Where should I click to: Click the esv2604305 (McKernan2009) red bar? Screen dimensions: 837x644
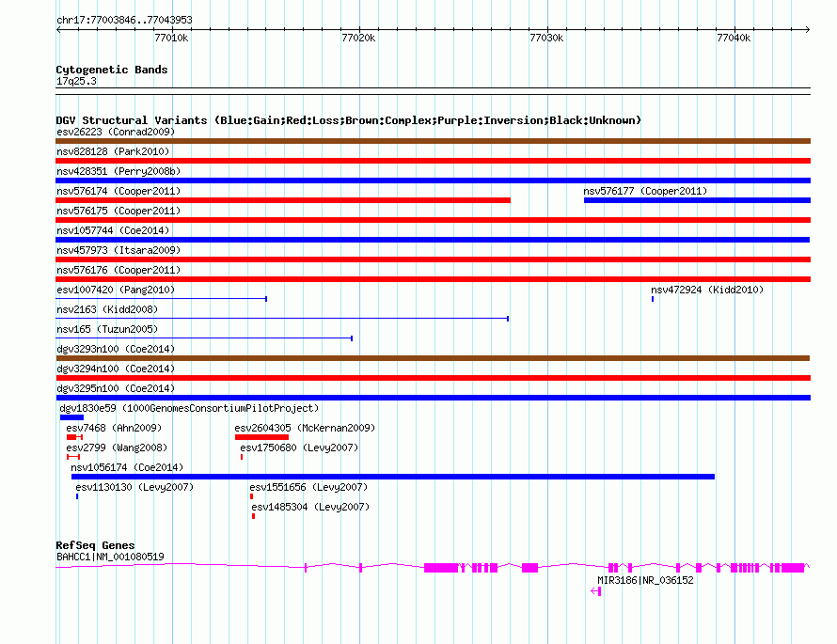261,437
